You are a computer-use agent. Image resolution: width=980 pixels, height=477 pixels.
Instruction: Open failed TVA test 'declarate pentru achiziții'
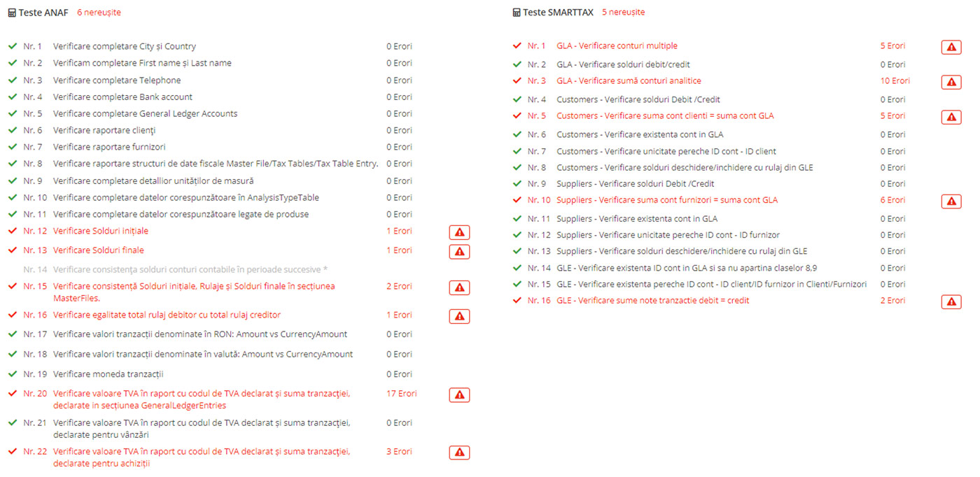(202, 457)
